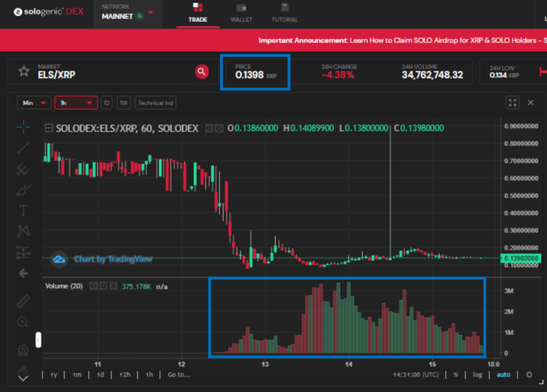Set chart range to 1d

coord(100,375)
